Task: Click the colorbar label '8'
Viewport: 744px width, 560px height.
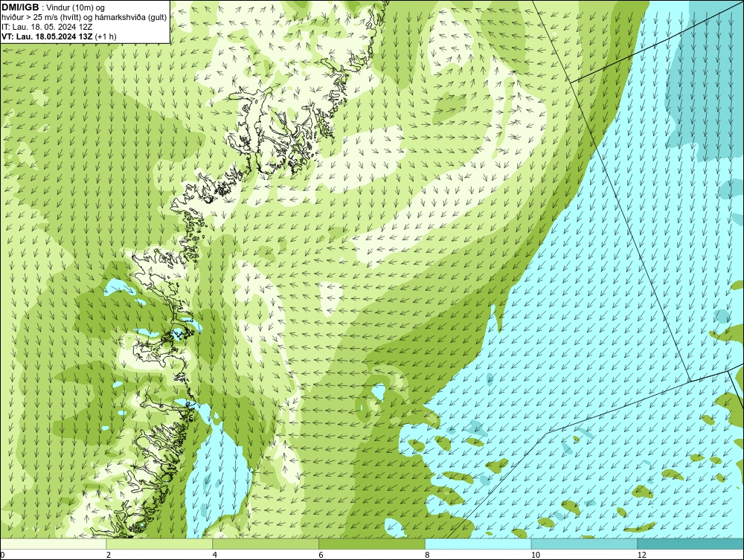Action: click(x=428, y=555)
